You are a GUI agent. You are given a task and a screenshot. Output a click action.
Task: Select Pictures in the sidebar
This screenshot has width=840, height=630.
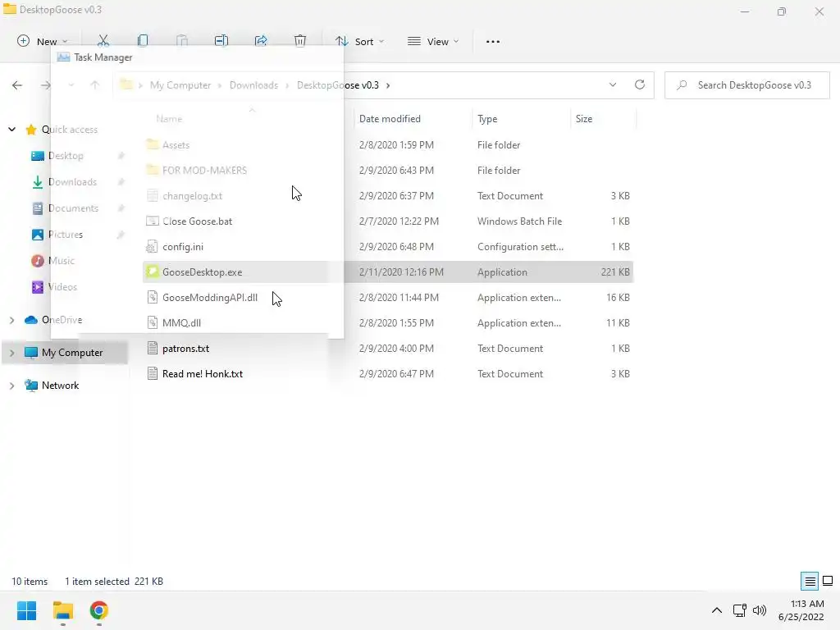(66, 234)
